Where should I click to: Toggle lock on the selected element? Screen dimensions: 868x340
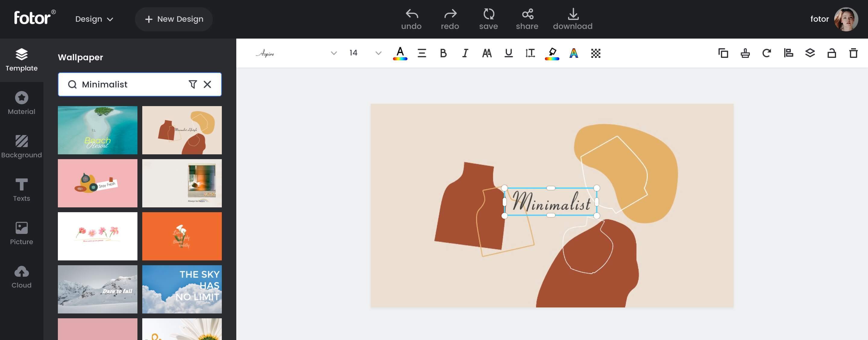[832, 53]
